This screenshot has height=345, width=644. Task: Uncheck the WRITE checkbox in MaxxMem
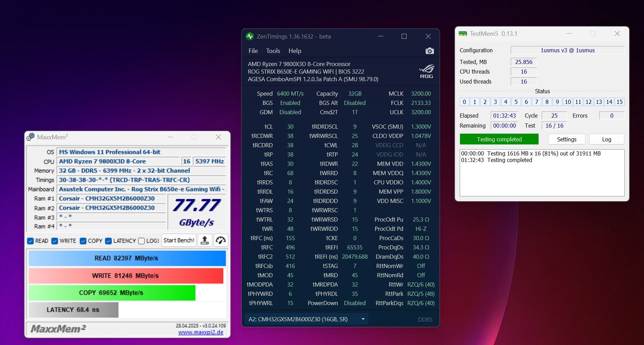click(54, 241)
